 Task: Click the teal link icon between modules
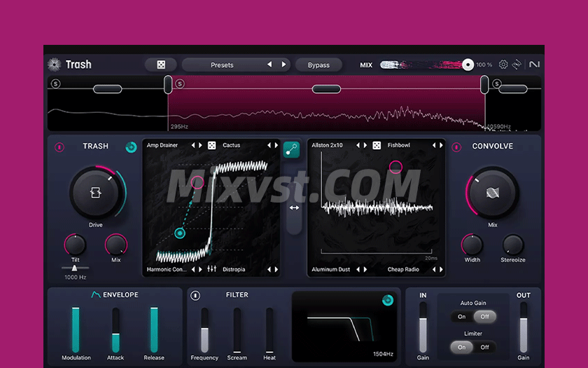pos(292,149)
